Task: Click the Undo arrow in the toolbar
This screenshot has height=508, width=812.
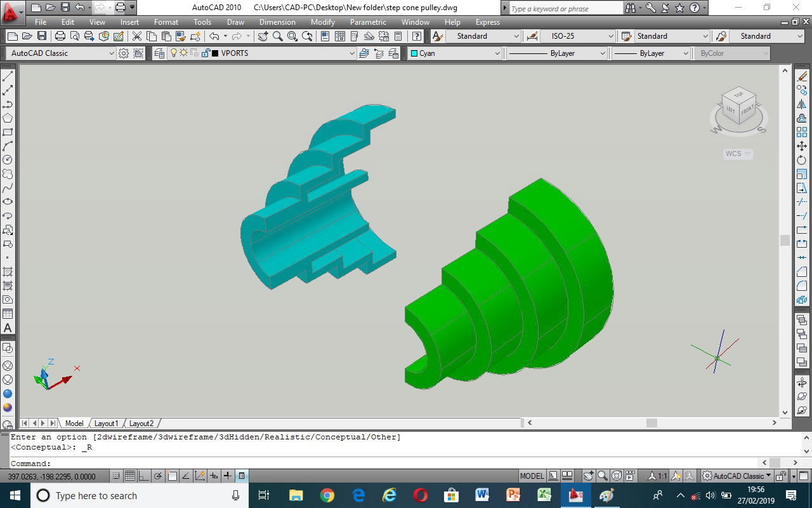Action: pyautogui.click(x=214, y=36)
